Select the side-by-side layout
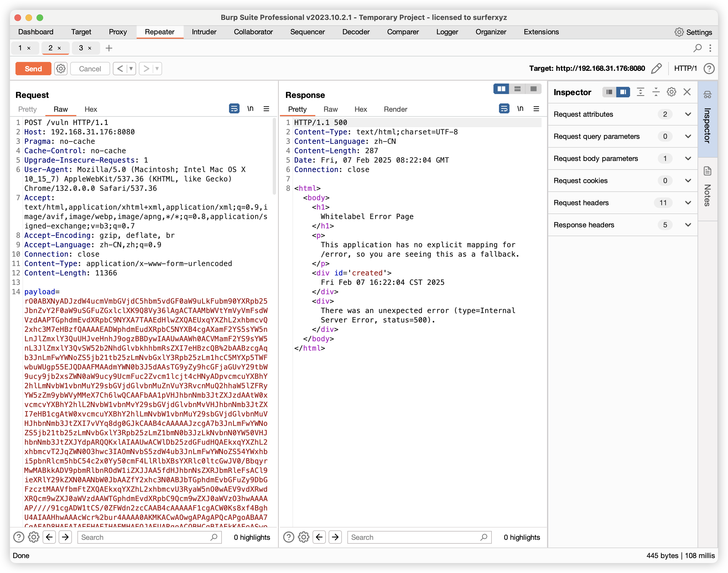 (x=501, y=89)
